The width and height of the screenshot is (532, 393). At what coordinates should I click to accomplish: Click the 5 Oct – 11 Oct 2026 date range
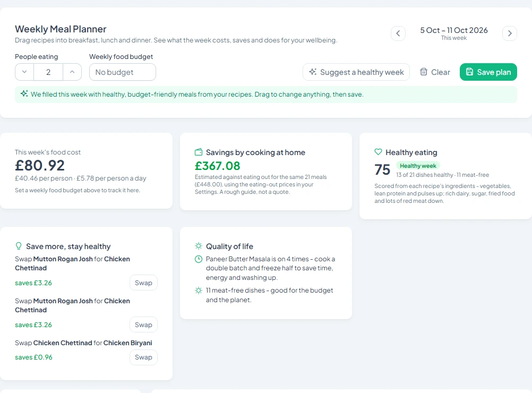point(454,30)
